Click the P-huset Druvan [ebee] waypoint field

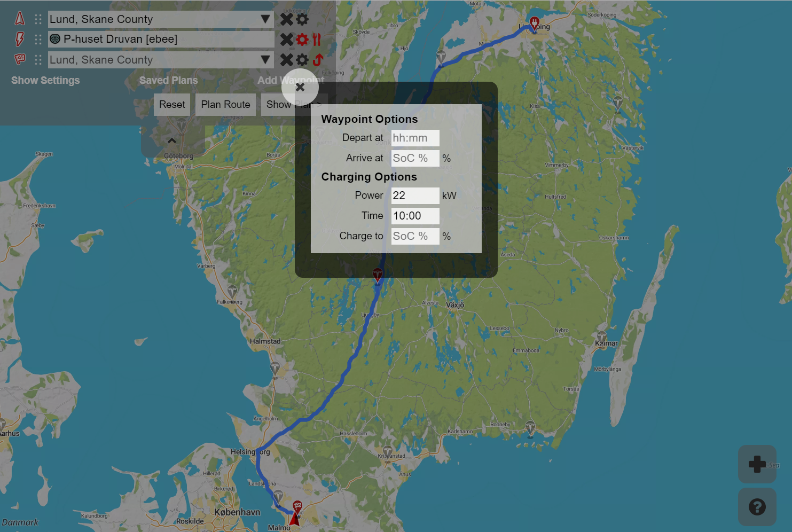coord(161,39)
